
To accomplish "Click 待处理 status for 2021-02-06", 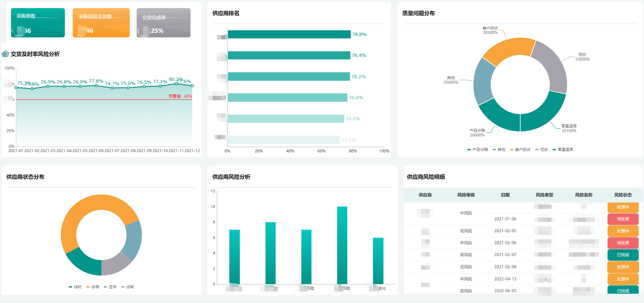I will pyautogui.click(x=623, y=243).
